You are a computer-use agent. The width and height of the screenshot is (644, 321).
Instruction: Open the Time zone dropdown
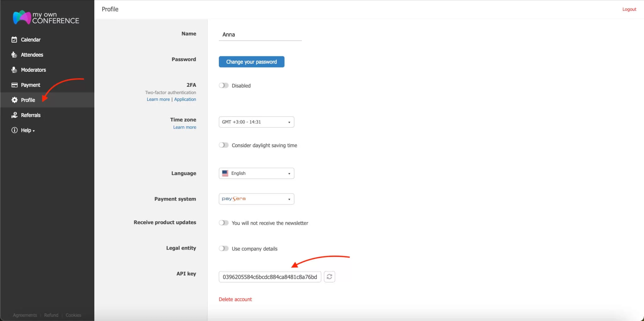point(256,122)
